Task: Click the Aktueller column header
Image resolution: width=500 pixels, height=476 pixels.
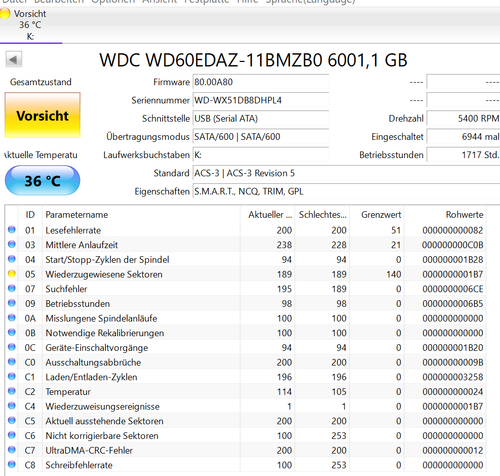Action: click(x=268, y=215)
